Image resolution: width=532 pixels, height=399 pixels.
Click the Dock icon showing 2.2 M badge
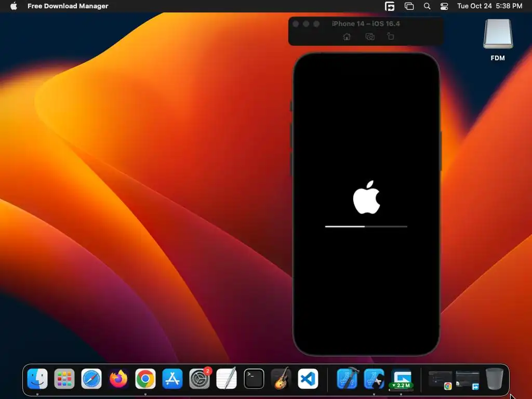(401, 379)
